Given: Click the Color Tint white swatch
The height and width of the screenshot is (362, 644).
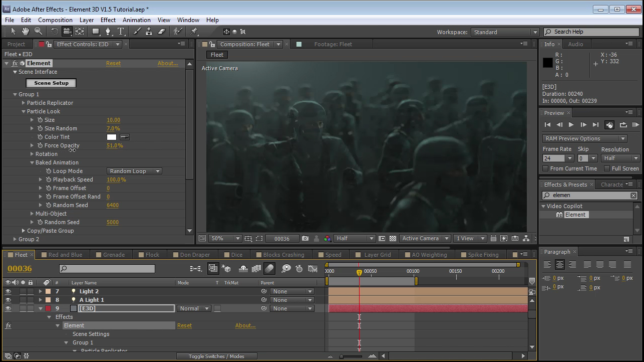Looking at the screenshot, I should click(111, 137).
